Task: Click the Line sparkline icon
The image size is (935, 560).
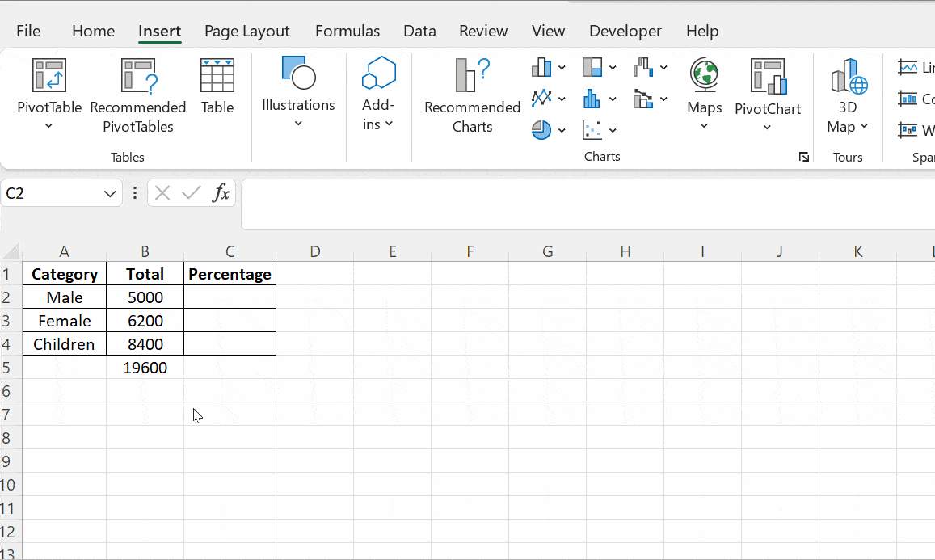Action: click(908, 68)
